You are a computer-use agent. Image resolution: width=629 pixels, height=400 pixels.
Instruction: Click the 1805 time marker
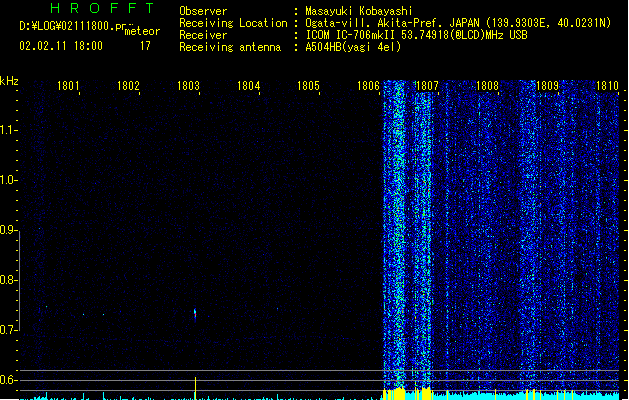308,86
